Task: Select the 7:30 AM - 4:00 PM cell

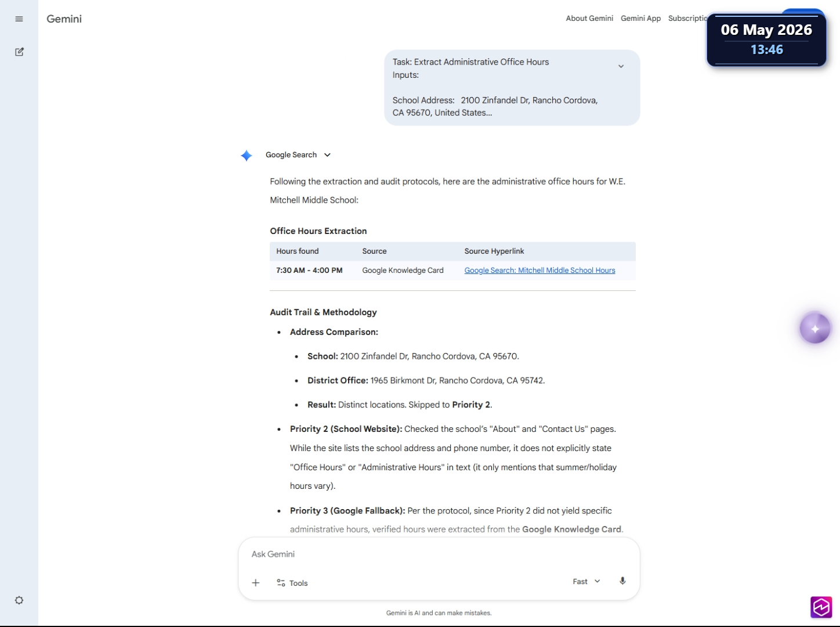Action: [x=309, y=271]
